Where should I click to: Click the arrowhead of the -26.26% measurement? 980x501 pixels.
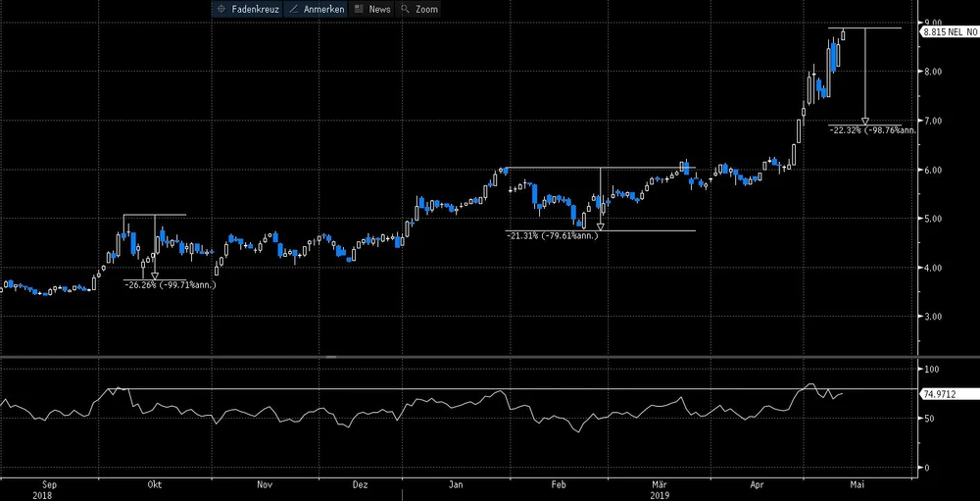(155, 276)
